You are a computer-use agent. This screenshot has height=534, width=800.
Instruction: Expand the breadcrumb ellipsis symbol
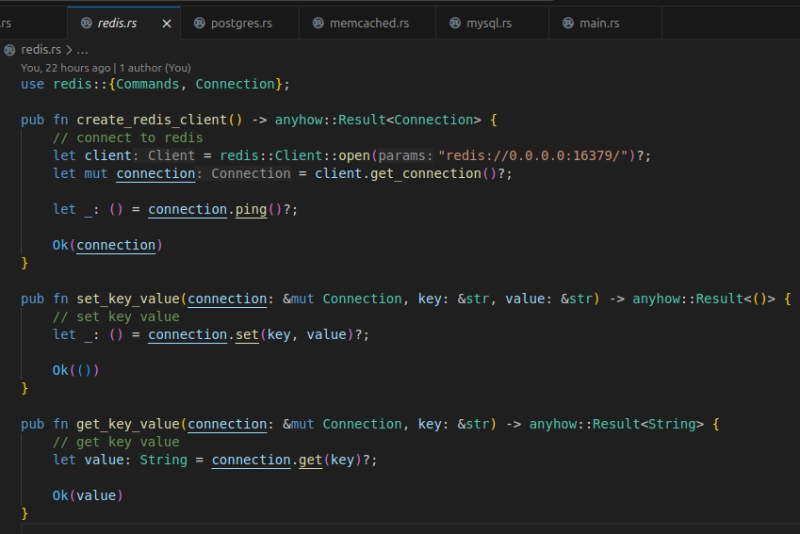[x=82, y=49]
